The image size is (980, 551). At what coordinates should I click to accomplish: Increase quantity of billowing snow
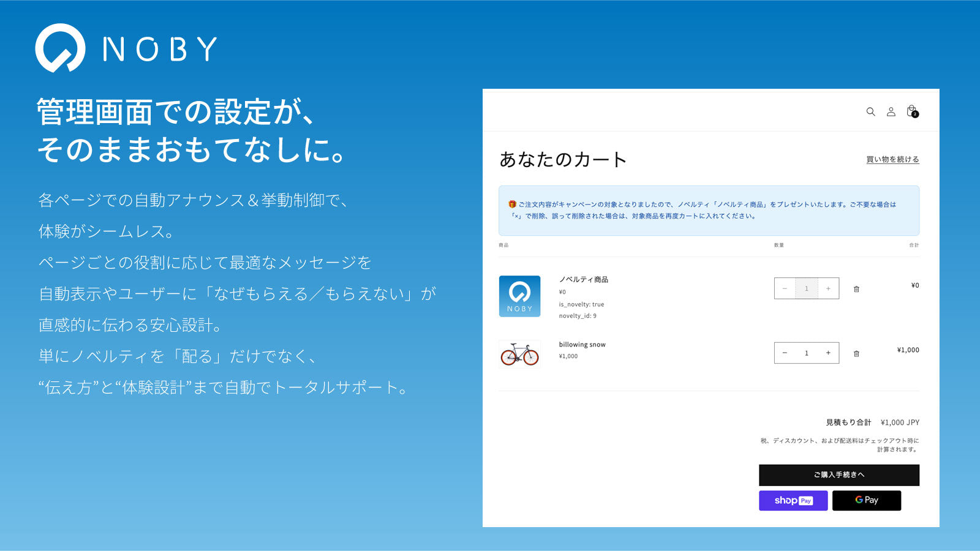point(828,353)
